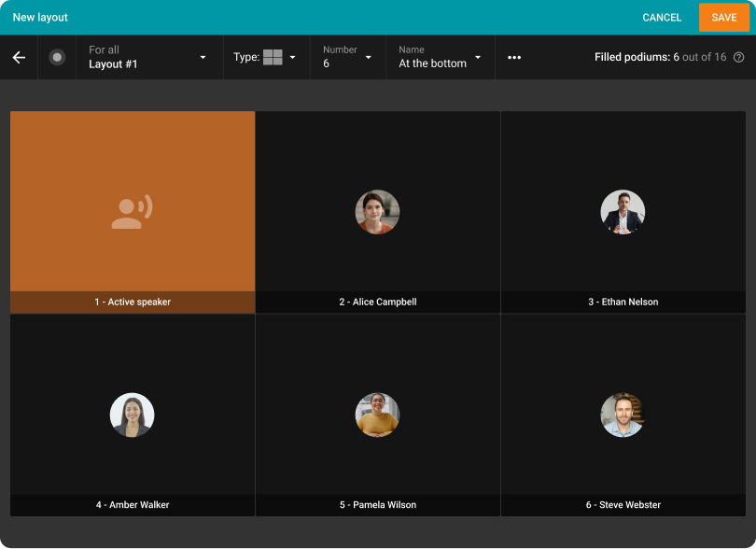Image resolution: width=756 pixels, height=549 pixels.
Task: Click the active speaker icon in podium 1
Action: 132,212
